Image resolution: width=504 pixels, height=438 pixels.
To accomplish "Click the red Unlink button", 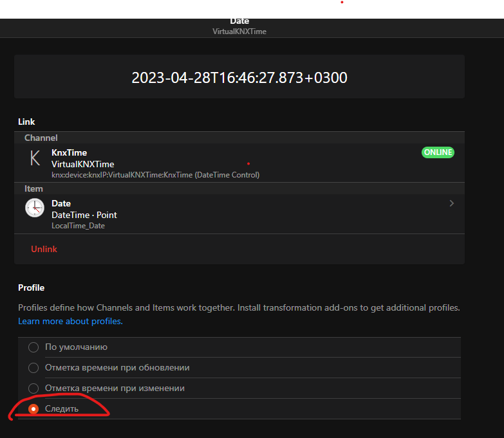I will [44, 249].
